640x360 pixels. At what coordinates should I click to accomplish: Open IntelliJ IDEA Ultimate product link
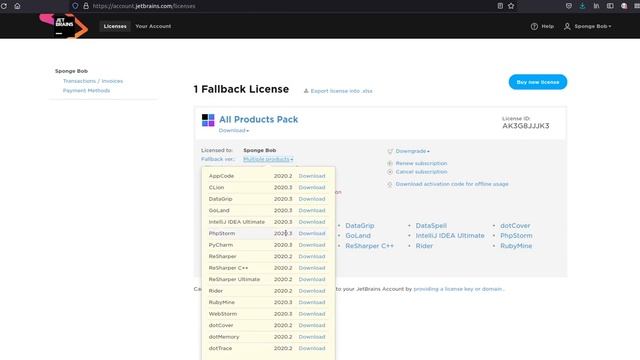coord(450,236)
